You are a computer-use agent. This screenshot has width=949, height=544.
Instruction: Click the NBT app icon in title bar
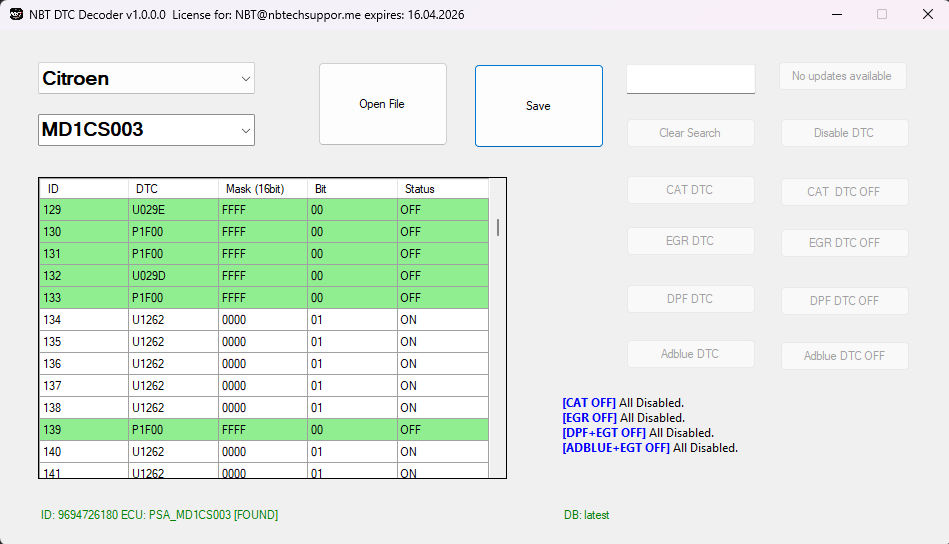coord(16,15)
